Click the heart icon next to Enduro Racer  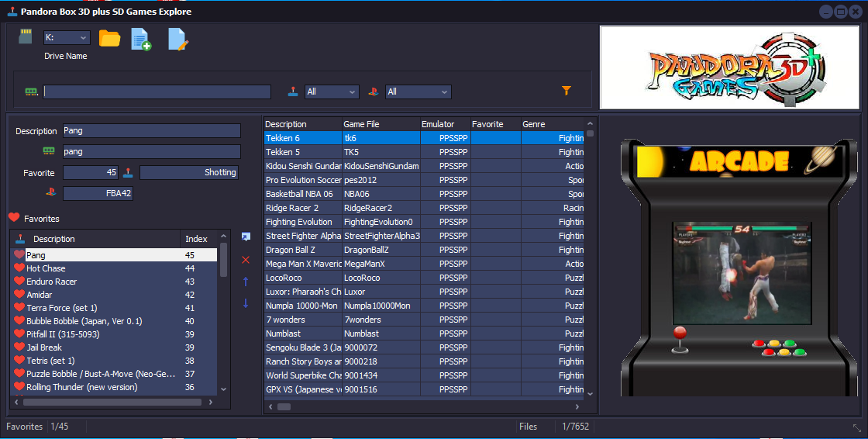tap(19, 281)
